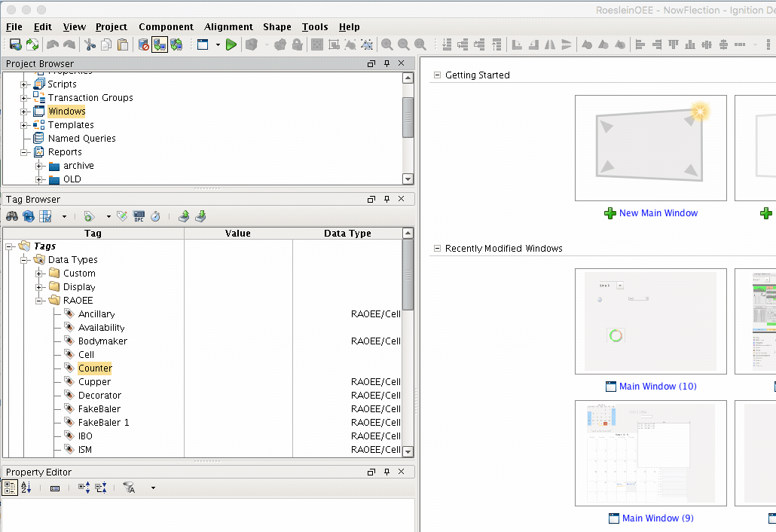776x532 pixels.
Task: Open the Component menu
Action: tap(166, 26)
